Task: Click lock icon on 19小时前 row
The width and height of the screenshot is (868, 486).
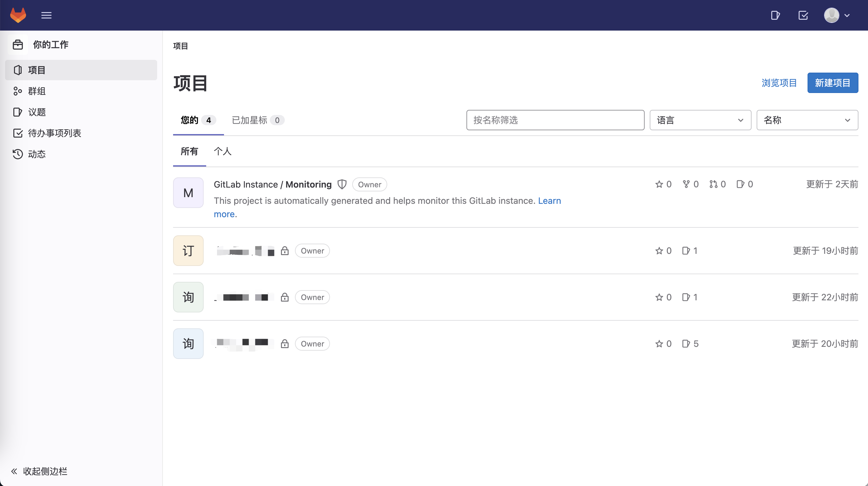Action: tap(285, 251)
